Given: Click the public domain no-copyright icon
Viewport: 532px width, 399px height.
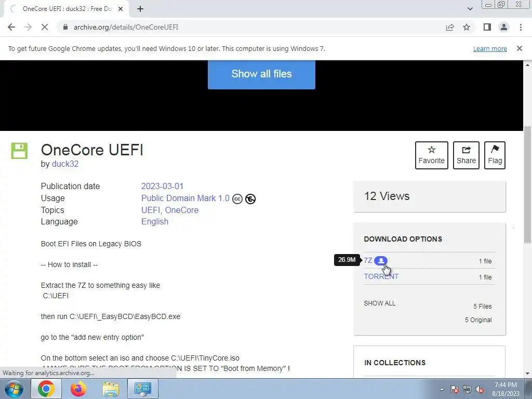Looking at the screenshot, I should (250, 199).
